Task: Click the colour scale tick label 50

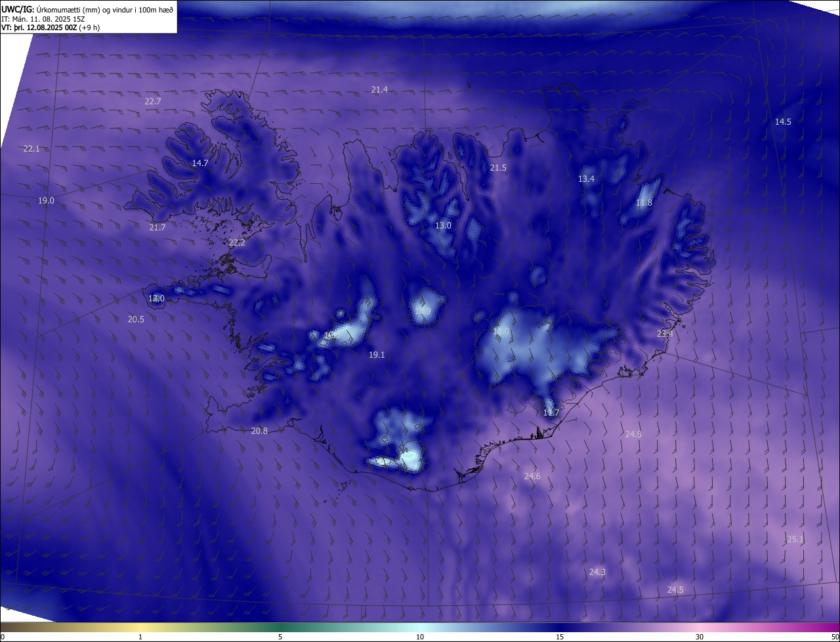Action: 835,637
